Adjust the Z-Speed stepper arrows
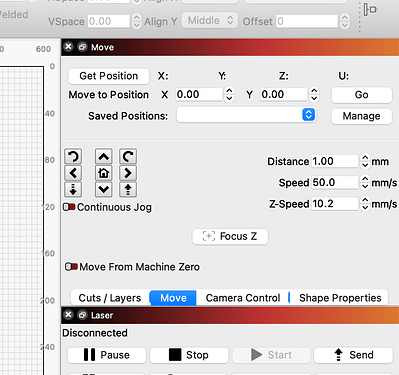Screen dimensions: 399x375 click(x=365, y=203)
